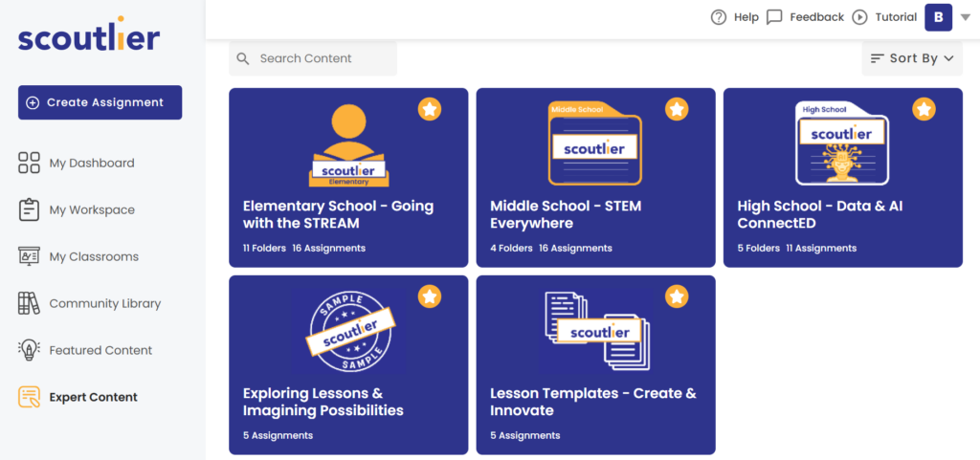Click the Create Assignment button
The width and height of the screenshot is (980, 460).
100,102
